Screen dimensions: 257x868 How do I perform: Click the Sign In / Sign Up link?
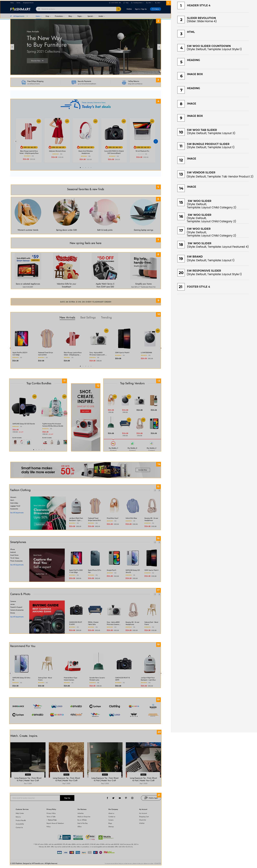[x=141, y=9]
